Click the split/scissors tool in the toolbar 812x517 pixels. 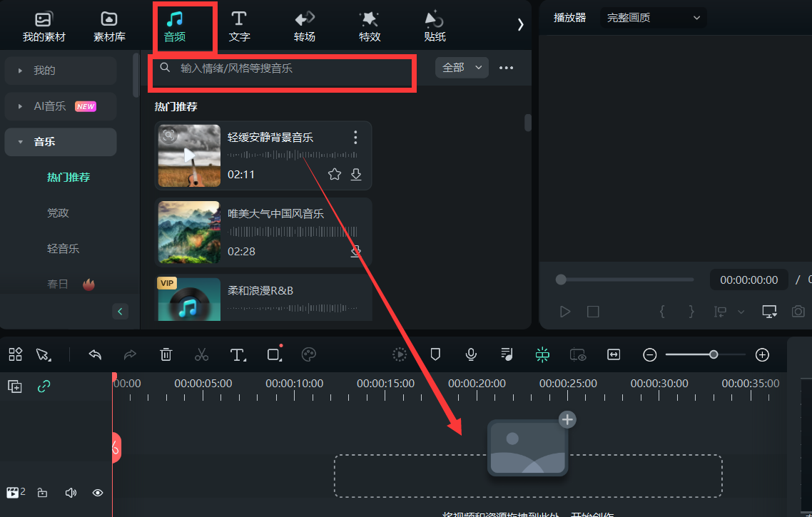[x=202, y=354]
